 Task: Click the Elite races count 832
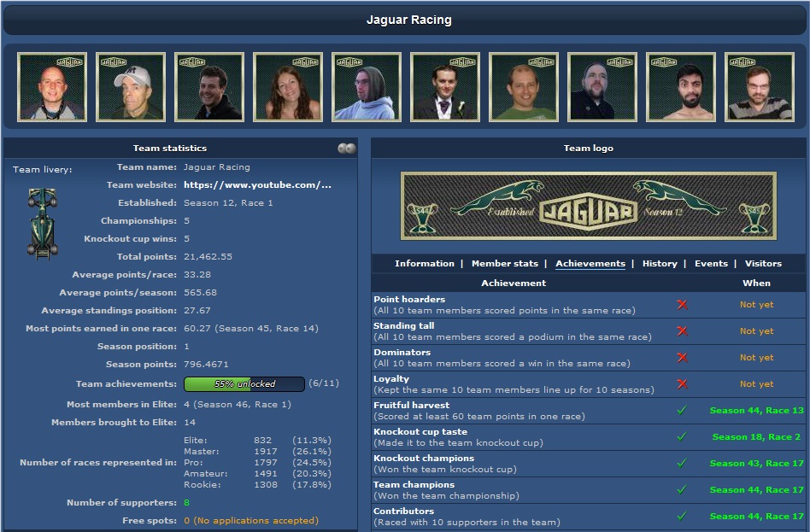point(262,440)
